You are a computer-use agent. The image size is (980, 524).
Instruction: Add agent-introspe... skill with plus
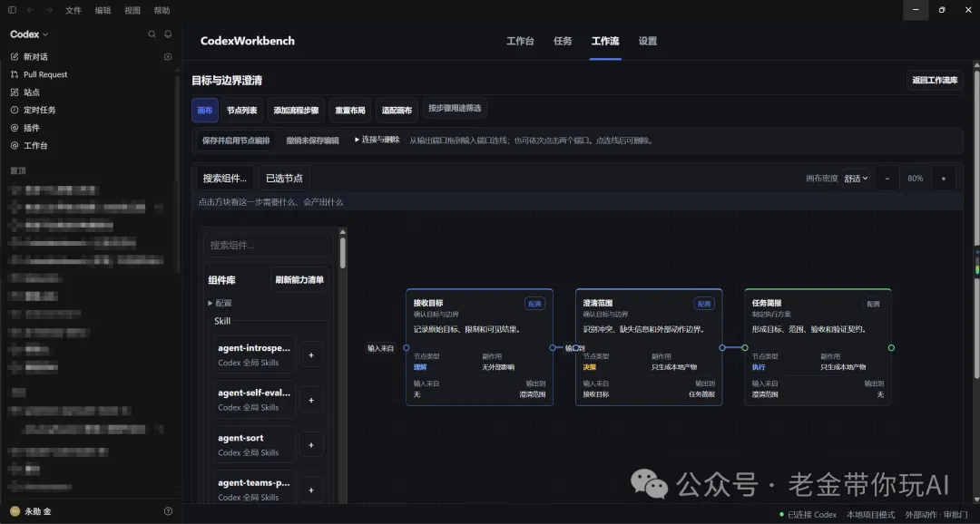point(311,354)
